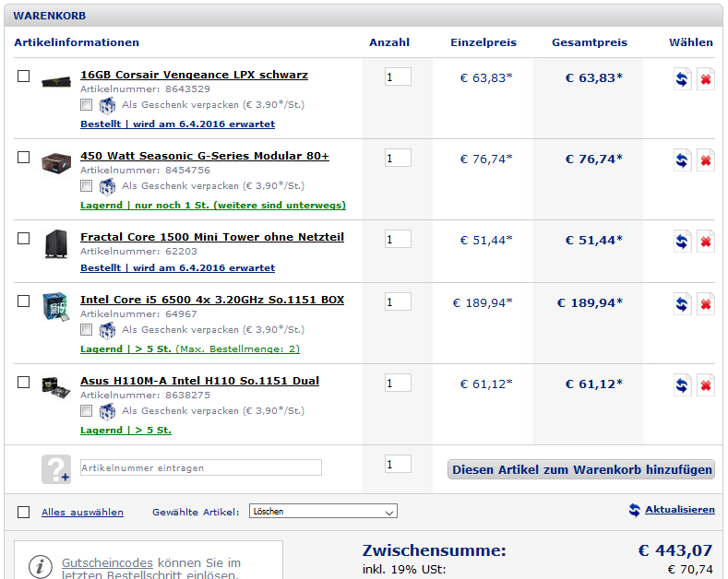This screenshot has height=579, width=728.
Task: Open Intel Core i5 box thumbnail
Action: (55, 306)
